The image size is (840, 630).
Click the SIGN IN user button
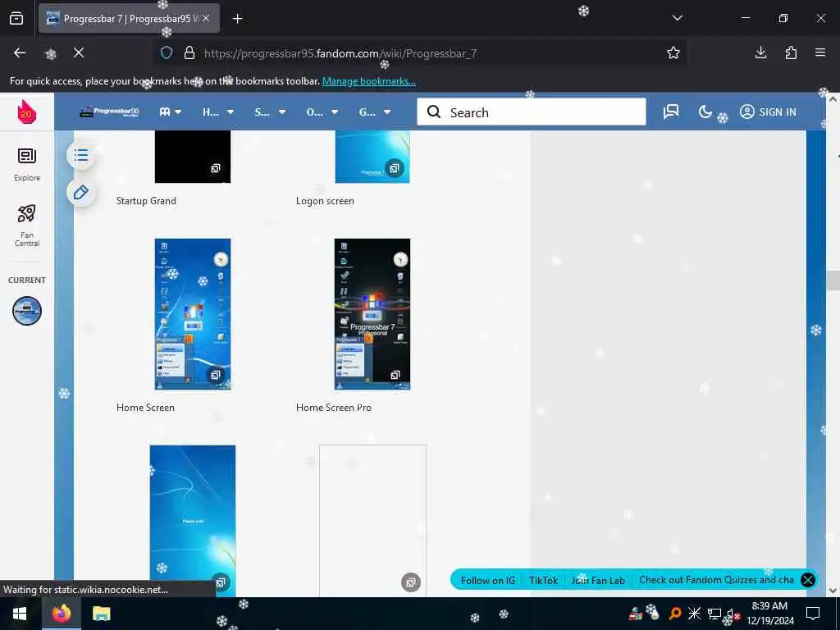point(768,112)
